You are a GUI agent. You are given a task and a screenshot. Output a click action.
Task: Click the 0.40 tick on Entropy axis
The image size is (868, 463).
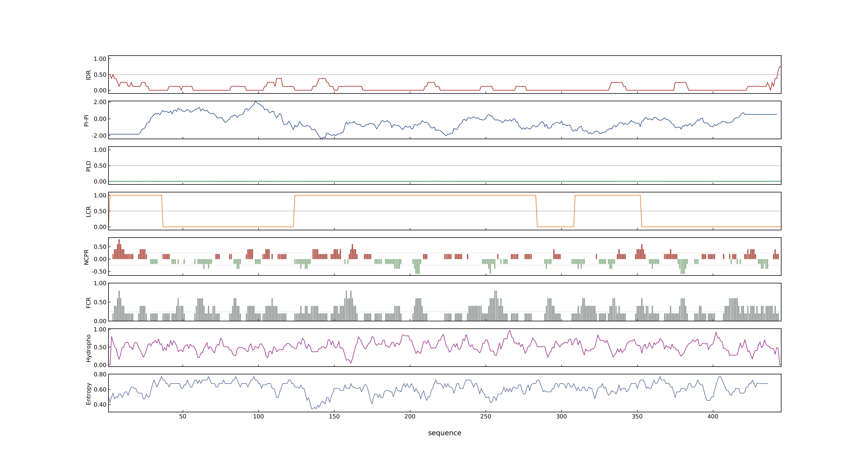[x=100, y=405]
